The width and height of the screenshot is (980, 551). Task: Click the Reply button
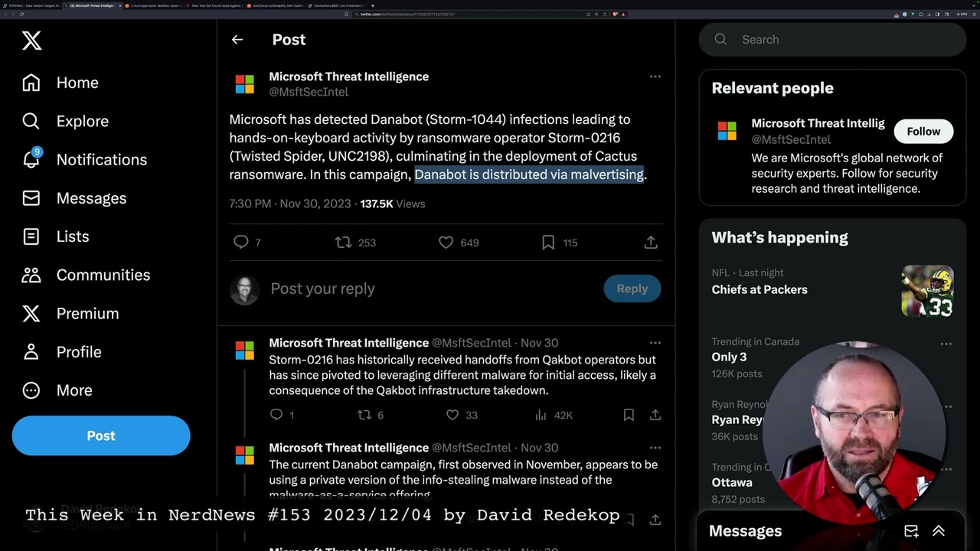point(632,289)
